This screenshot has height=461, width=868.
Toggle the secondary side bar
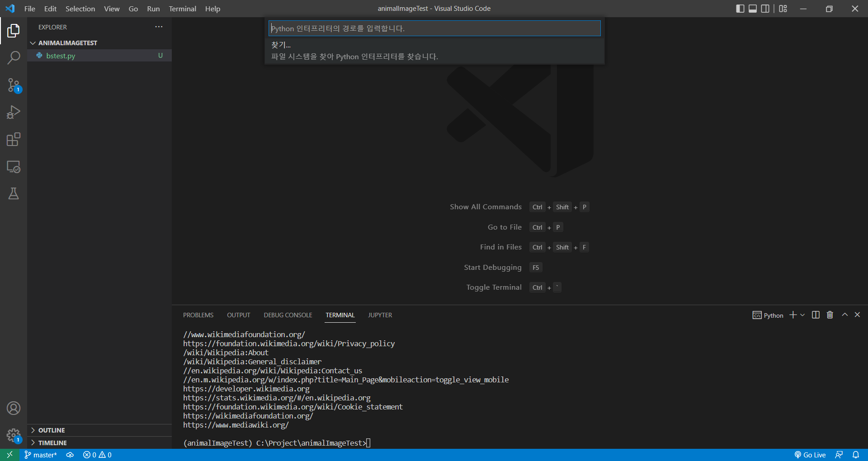pos(765,8)
